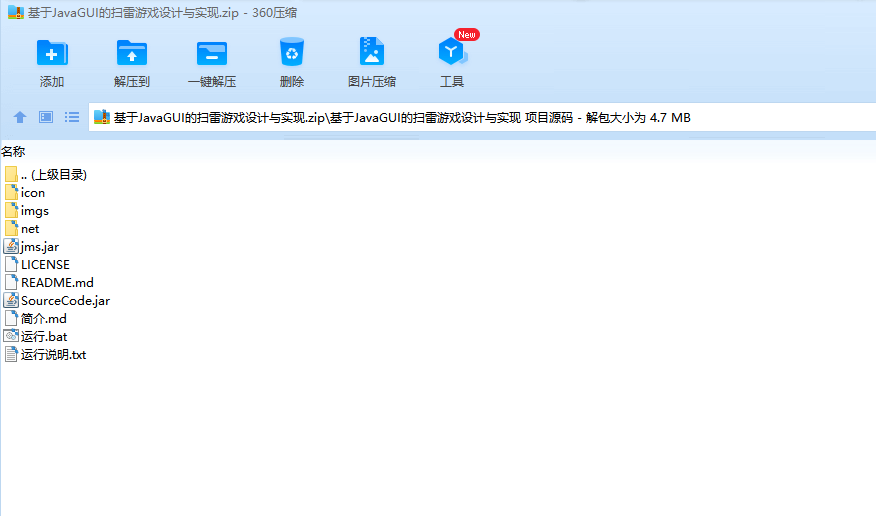The width and height of the screenshot is (876, 516).
Task: Open the 图片压缩 image compression tool
Action: pos(372,52)
